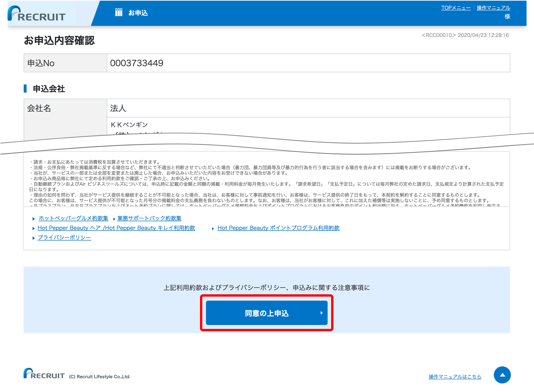
Task: Open the プライバシーポリシー link
Action: pyautogui.click(x=64, y=238)
